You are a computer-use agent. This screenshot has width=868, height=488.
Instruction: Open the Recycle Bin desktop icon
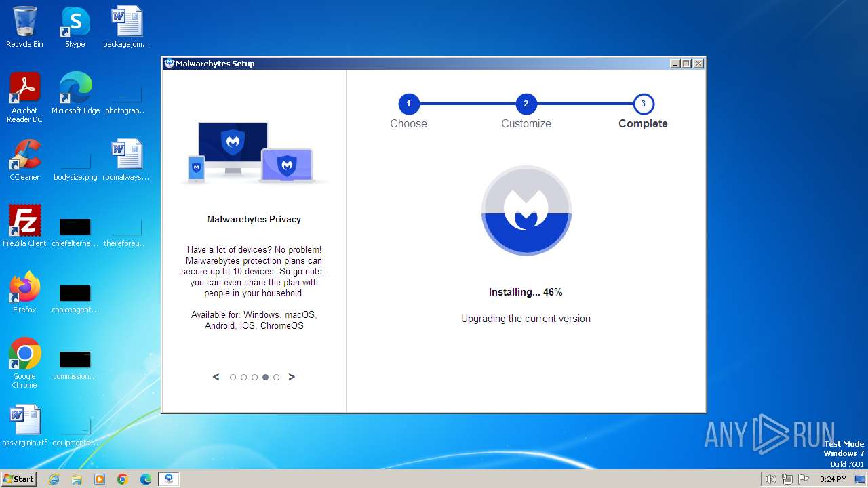[24, 27]
